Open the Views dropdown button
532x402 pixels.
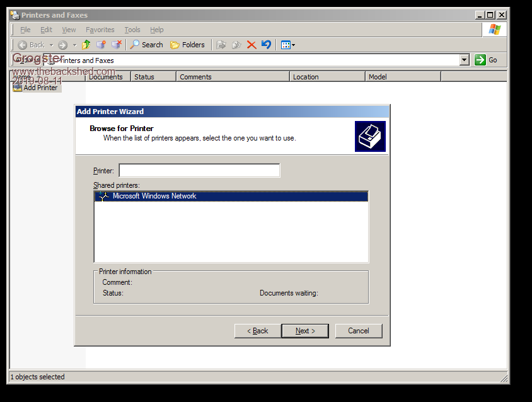[x=288, y=45]
